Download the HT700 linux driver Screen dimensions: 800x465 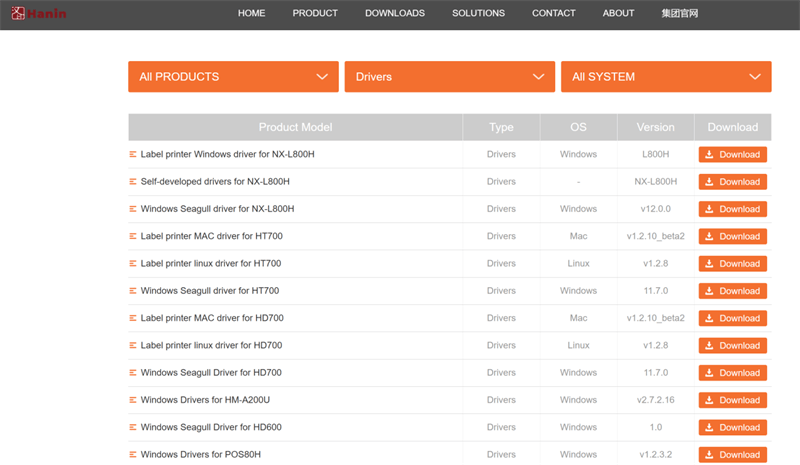click(x=732, y=264)
